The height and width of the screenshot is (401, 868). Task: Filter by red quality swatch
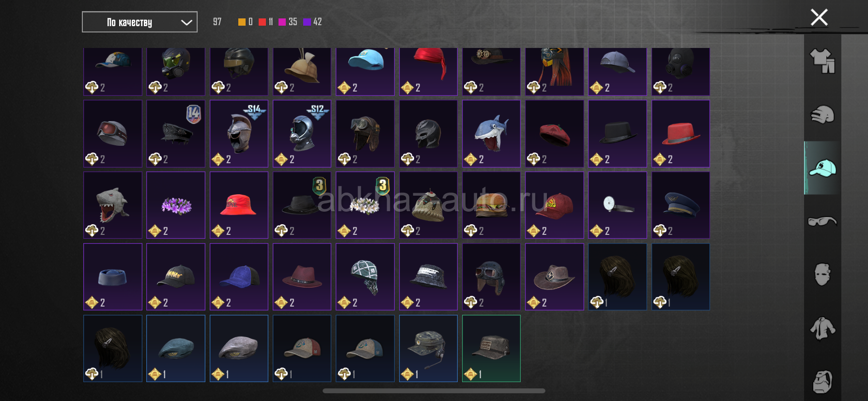coord(262,22)
